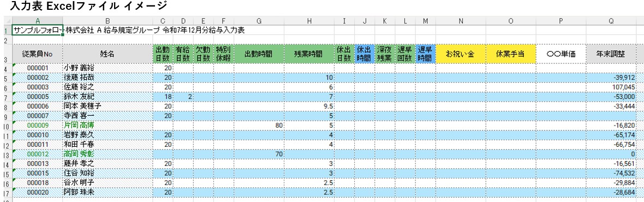Select 残業時間 value 10 for 後藤 拓哉
The image size is (644, 202).
tap(309, 78)
